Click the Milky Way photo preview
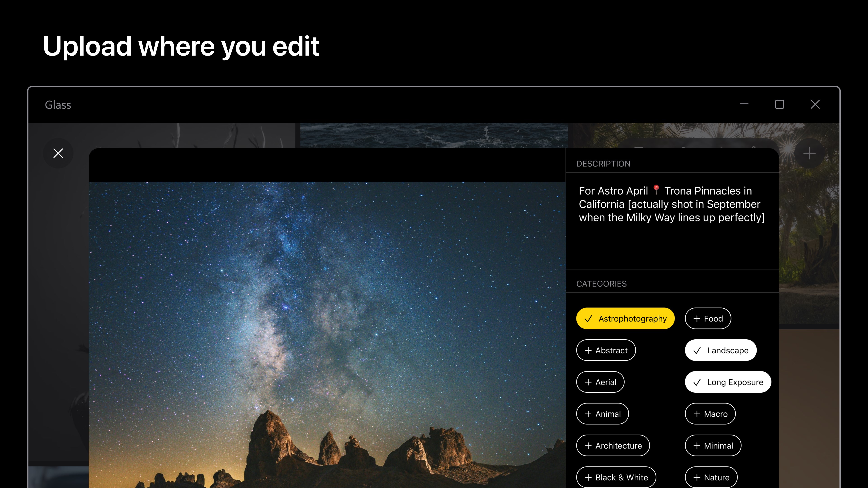 327,335
